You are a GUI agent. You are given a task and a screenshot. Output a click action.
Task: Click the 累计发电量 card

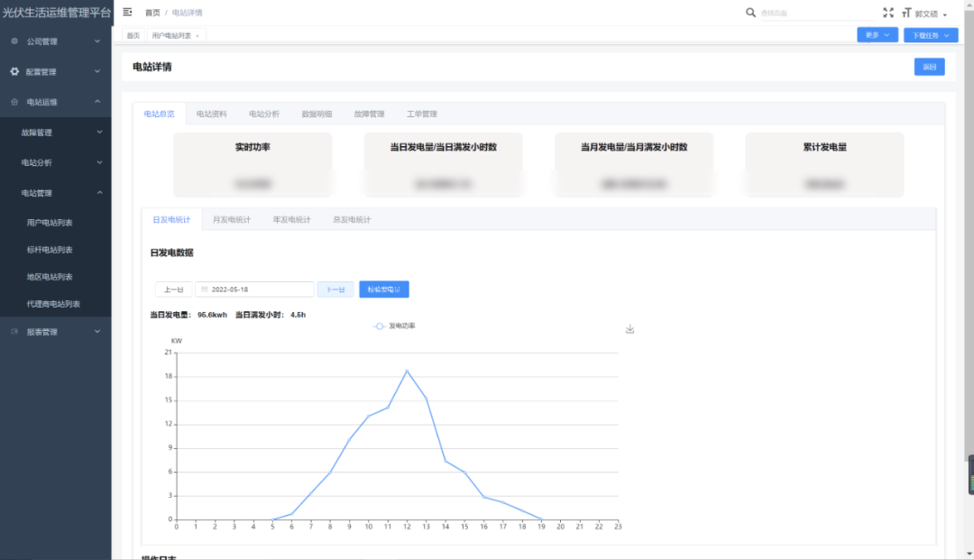tap(824, 165)
